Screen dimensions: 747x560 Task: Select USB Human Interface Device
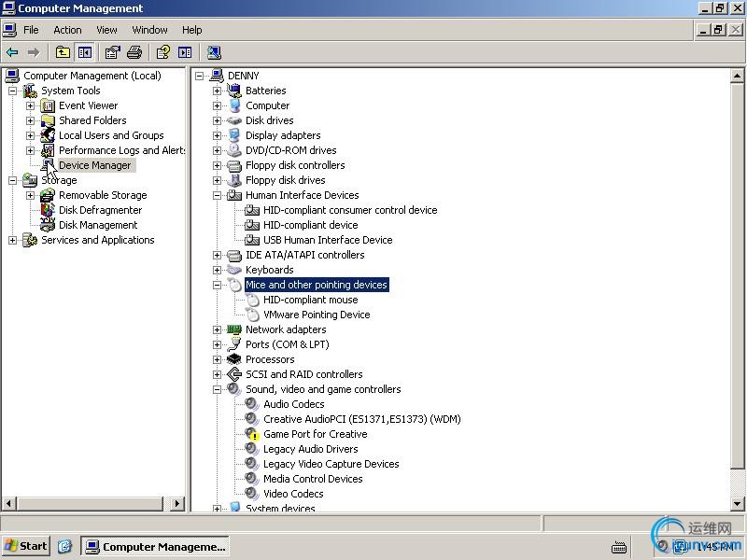click(328, 240)
